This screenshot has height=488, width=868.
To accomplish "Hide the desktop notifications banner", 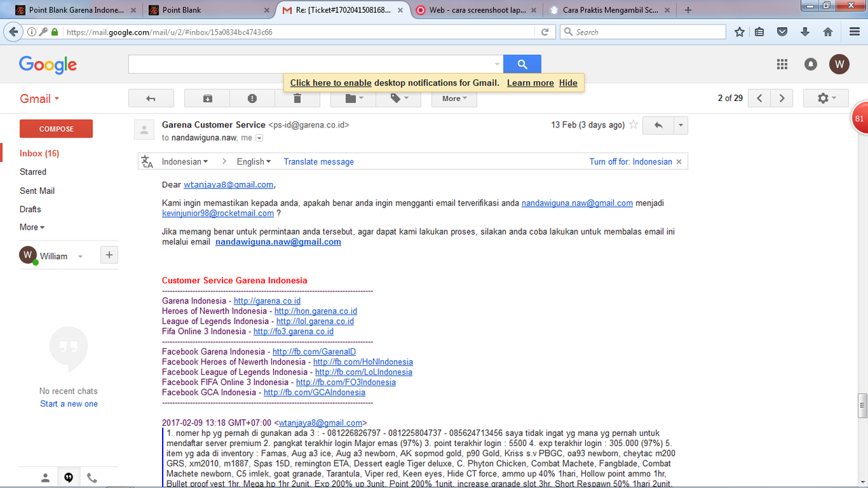I will (x=568, y=83).
